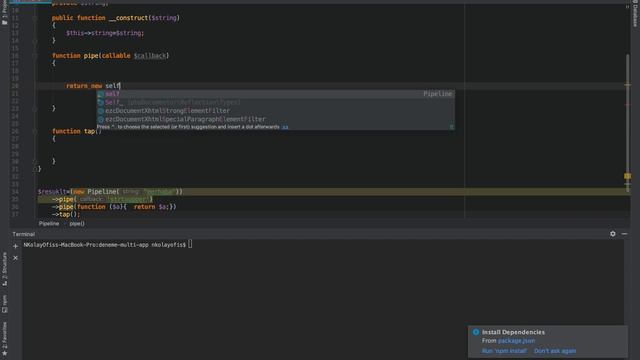The width and height of the screenshot is (640, 360).
Task: Collapse the pipe function fold marker
Action: tap(35, 56)
